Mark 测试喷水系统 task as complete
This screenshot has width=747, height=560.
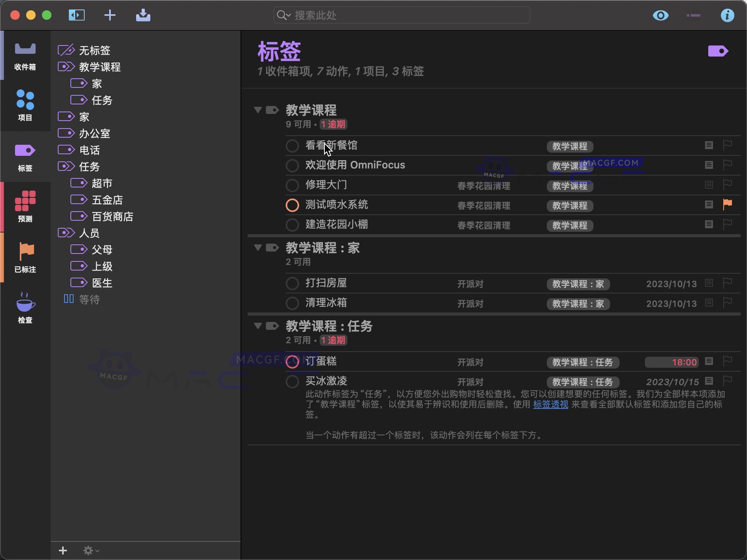(292, 205)
